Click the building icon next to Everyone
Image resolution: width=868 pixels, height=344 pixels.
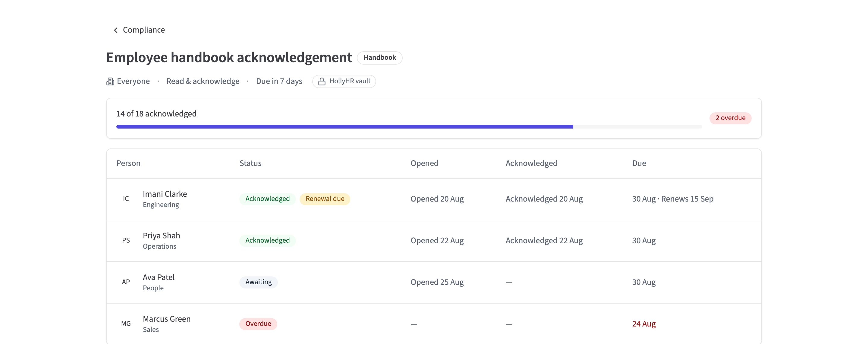click(x=110, y=81)
